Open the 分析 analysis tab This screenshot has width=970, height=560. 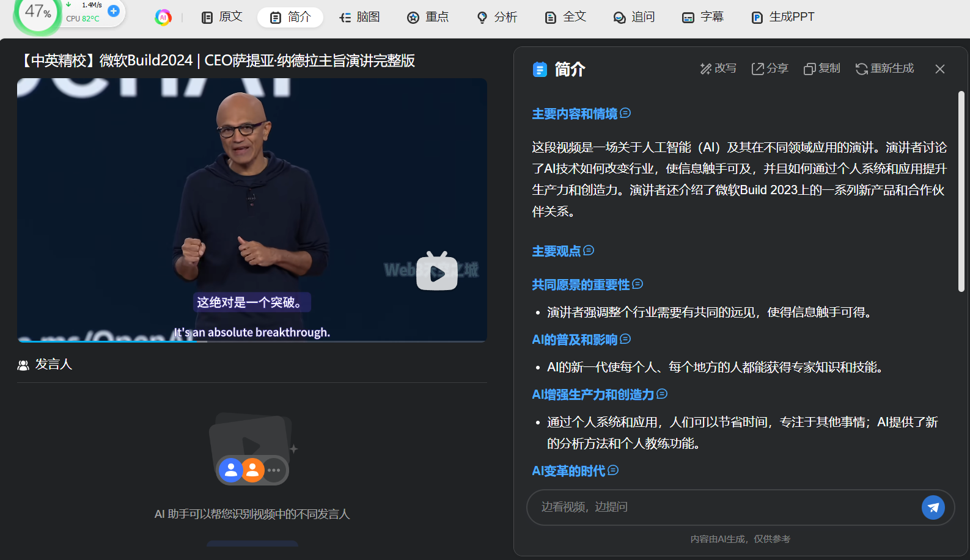coord(498,17)
